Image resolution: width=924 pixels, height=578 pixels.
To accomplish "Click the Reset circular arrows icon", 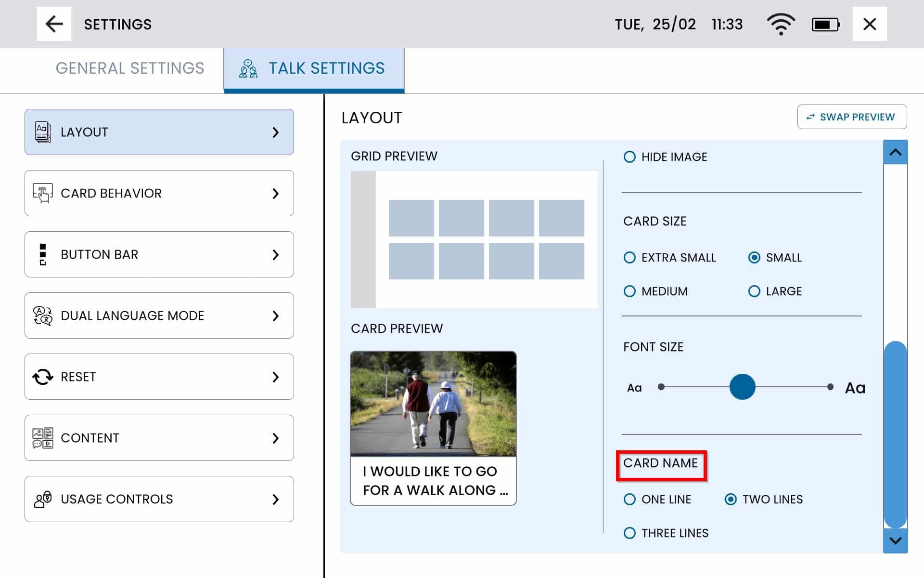I will [x=43, y=377].
